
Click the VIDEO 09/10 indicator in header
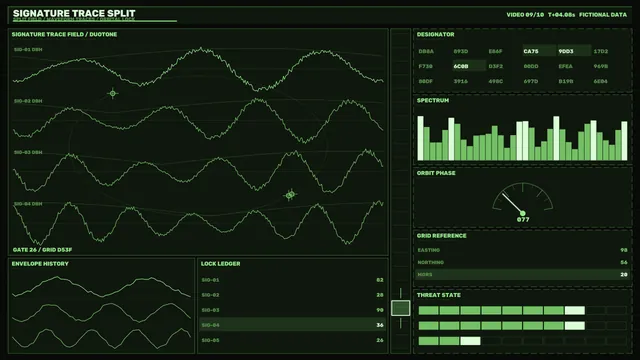525,15
